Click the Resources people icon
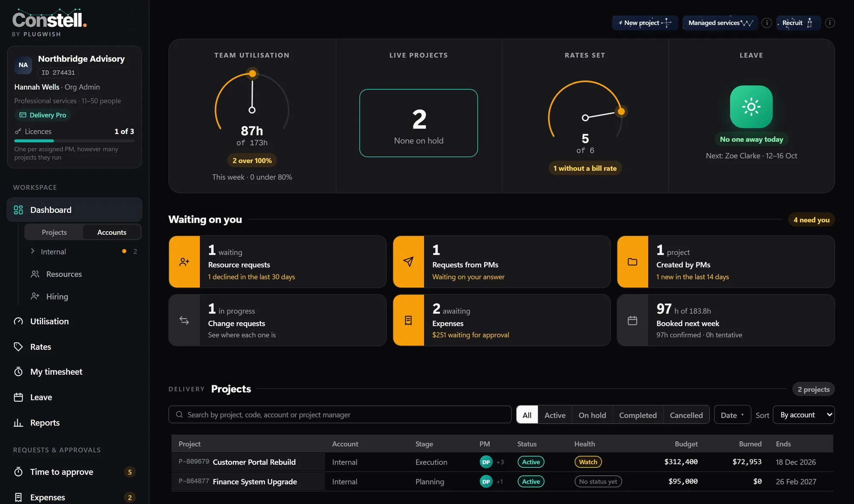854x504 pixels. coord(35,274)
